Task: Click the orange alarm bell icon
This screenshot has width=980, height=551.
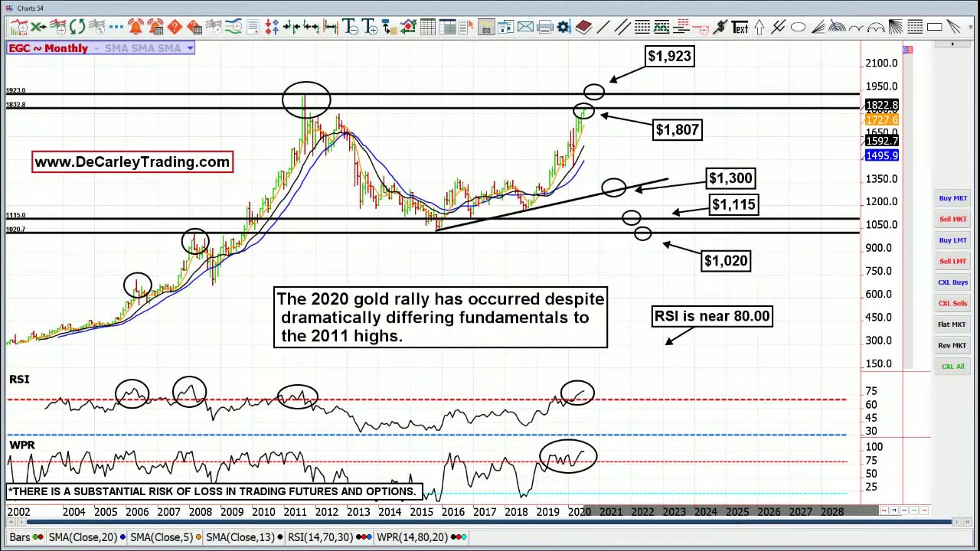Action: coord(136,28)
